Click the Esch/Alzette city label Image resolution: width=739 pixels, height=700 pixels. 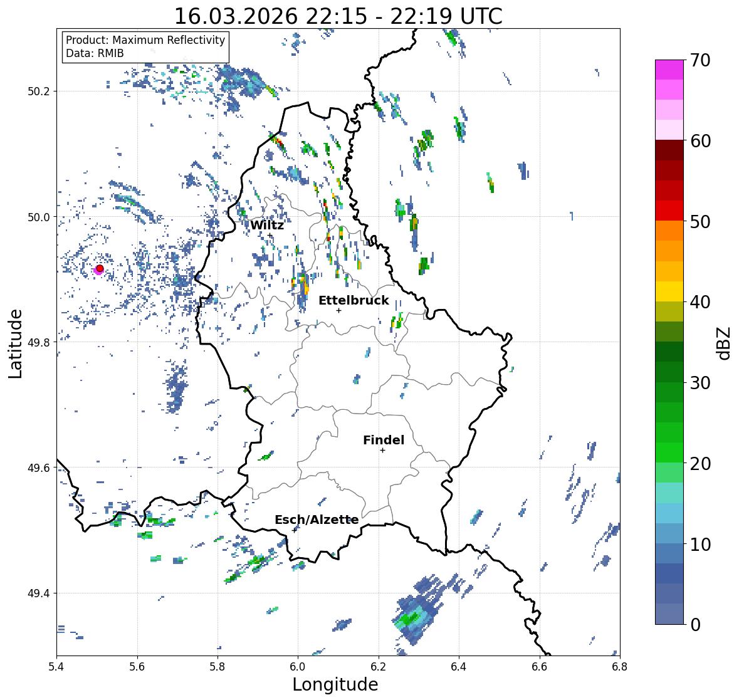click(x=317, y=520)
